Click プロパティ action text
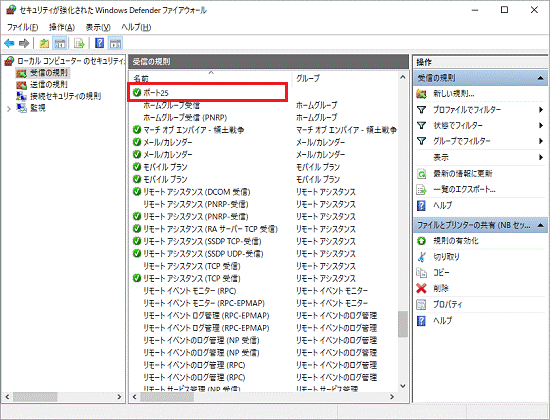 click(x=448, y=305)
